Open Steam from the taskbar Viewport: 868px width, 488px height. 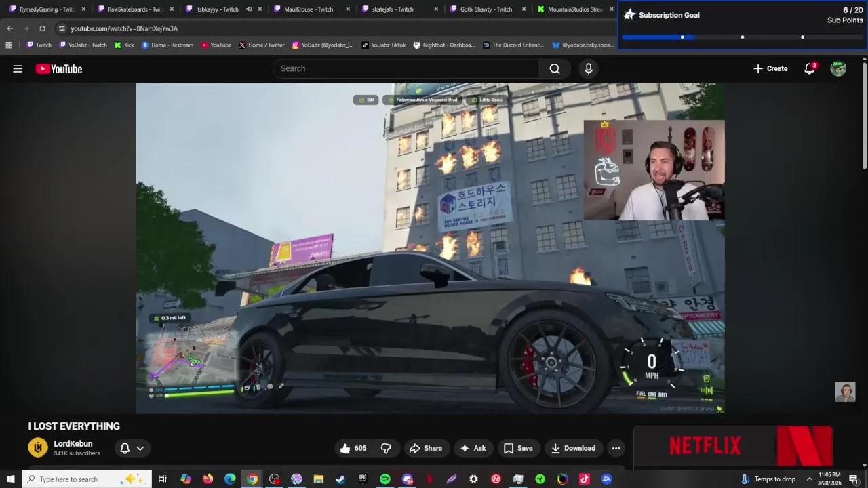tap(340, 479)
